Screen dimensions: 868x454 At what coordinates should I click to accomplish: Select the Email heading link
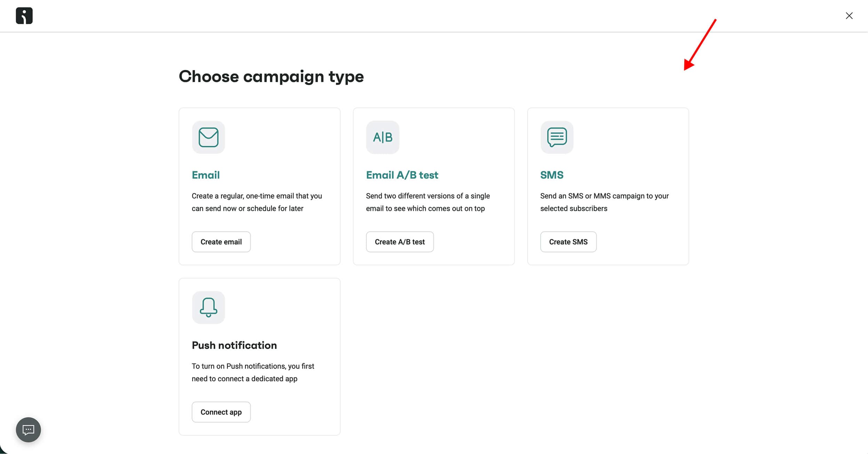[206, 175]
